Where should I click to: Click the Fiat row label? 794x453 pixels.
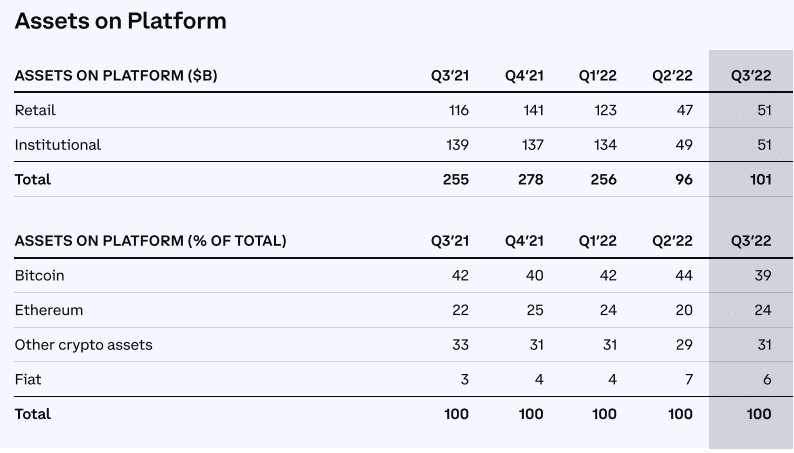point(27,379)
